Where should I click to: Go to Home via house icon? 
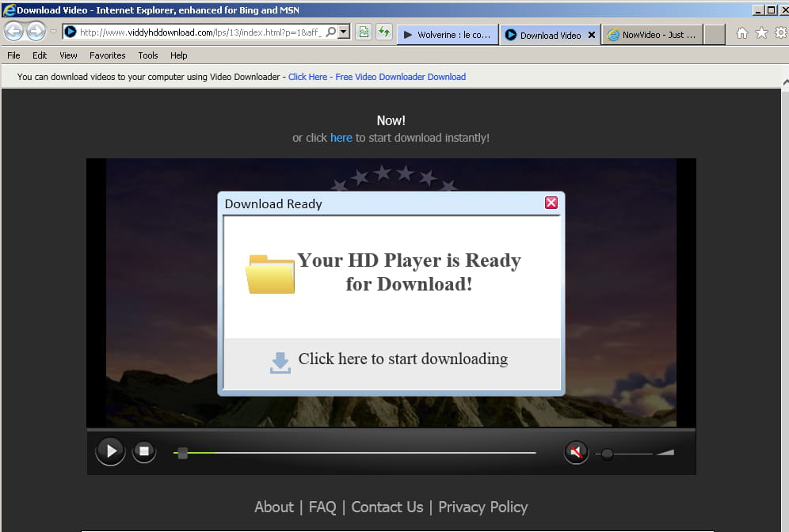point(742,33)
